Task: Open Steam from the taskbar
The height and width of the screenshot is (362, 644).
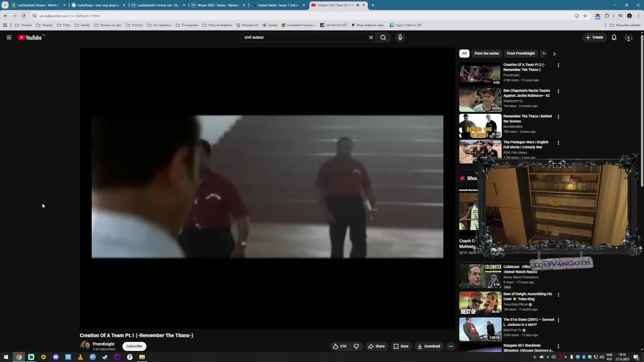Action: [x=105, y=357]
